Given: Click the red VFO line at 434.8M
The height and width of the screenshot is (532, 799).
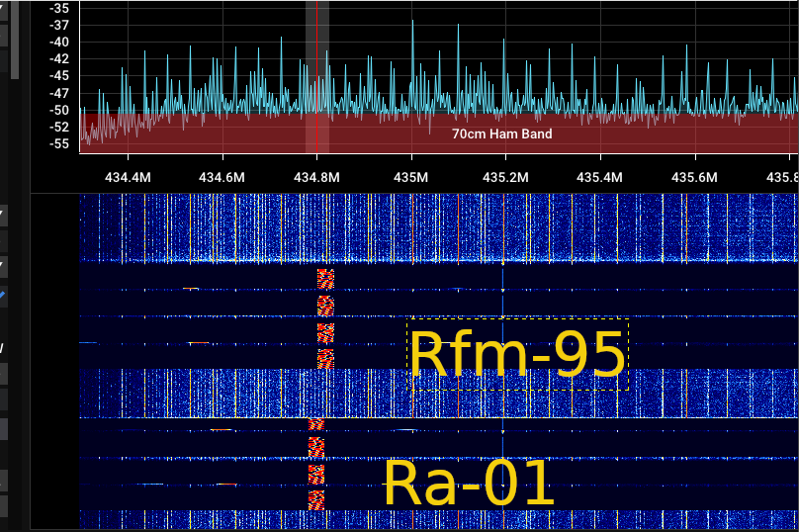Looking at the screenshot, I should 317,76.
